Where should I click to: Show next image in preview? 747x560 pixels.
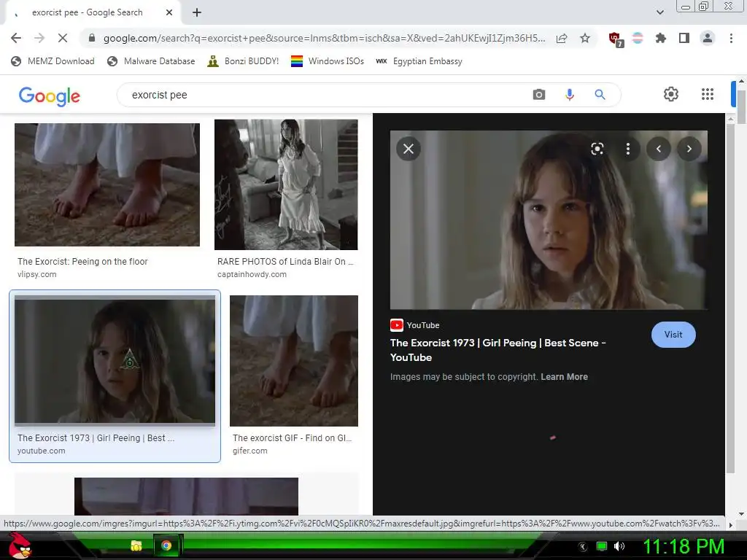click(x=689, y=149)
